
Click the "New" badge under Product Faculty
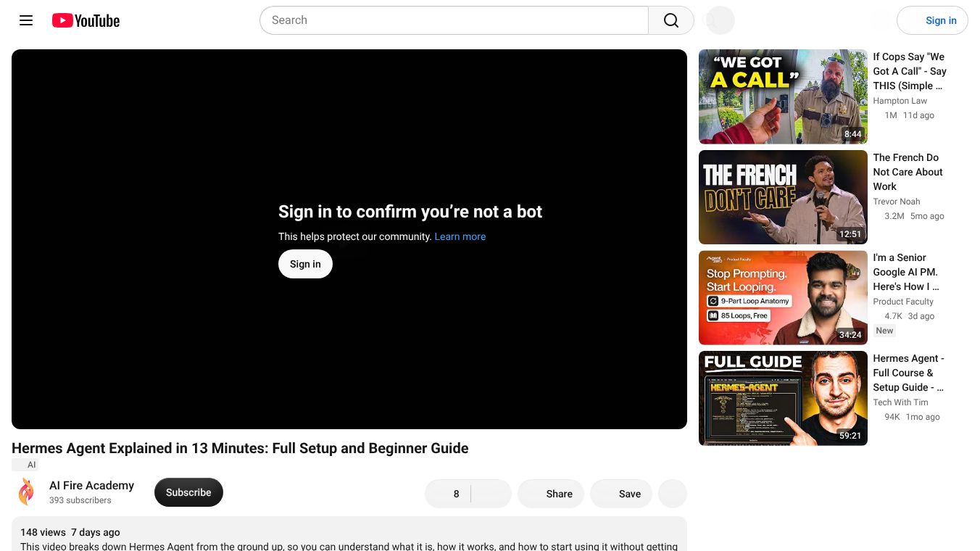[x=884, y=331]
